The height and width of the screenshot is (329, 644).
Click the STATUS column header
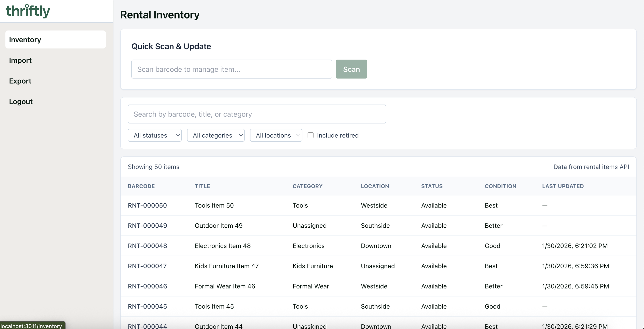coord(431,186)
